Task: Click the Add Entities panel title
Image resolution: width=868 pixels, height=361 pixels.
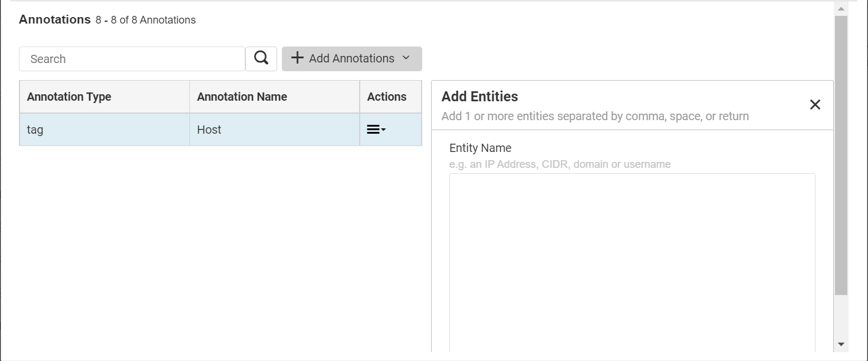Action: coord(479,96)
